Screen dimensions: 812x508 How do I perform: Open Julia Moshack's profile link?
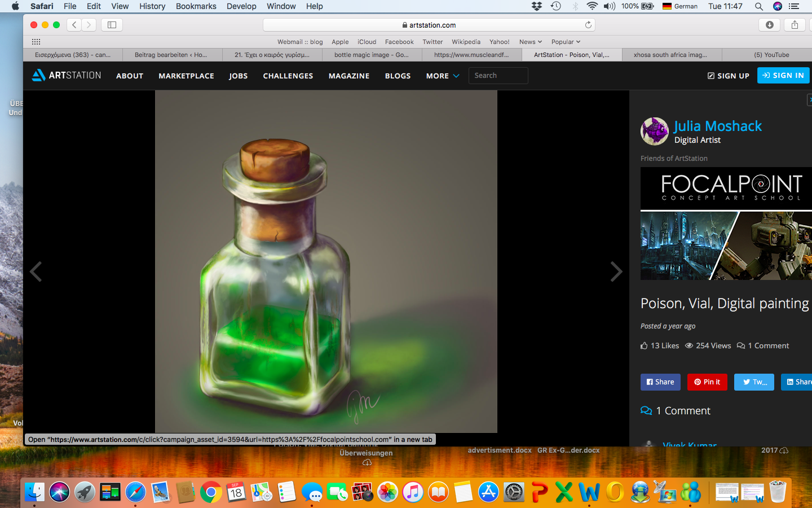click(718, 126)
